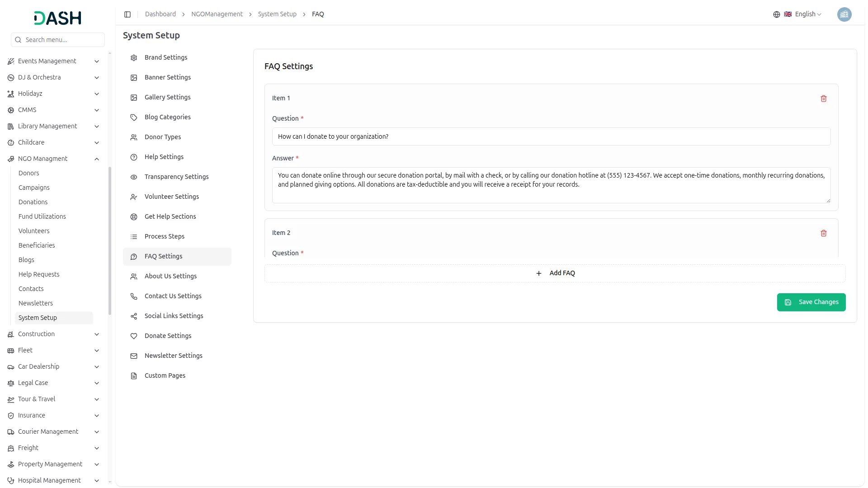Toggle sidebar collapse icon in header
Screen dimensions: 868x488
click(127, 14)
